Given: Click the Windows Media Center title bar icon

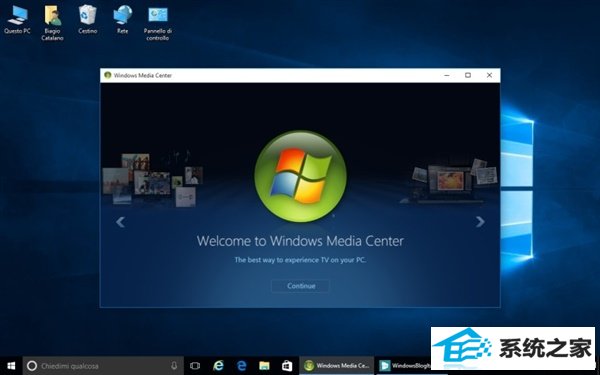Looking at the screenshot, I should click(108, 75).
